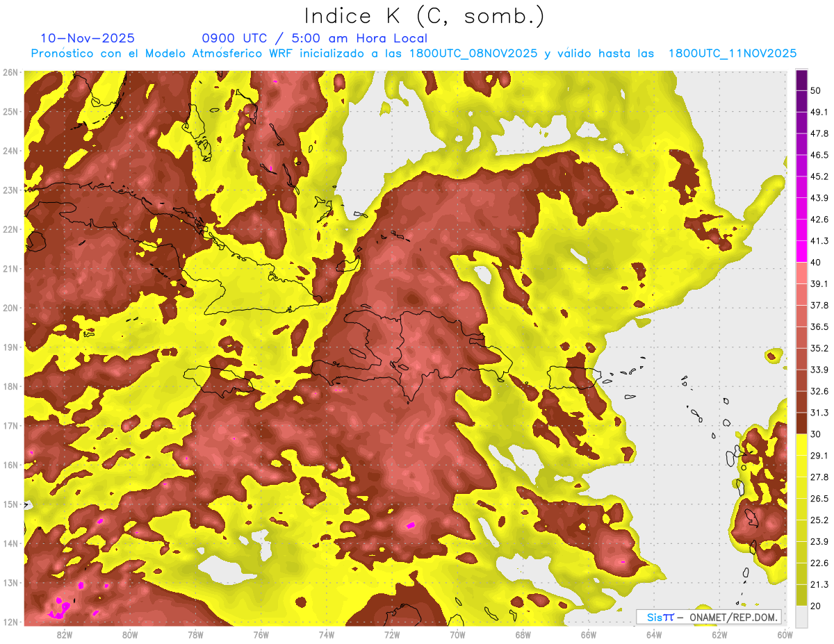Screen dimensions: 834x644
Task: Click the colorbar value '29.1'
Action: pyautogui.click(x=819, y=455)
